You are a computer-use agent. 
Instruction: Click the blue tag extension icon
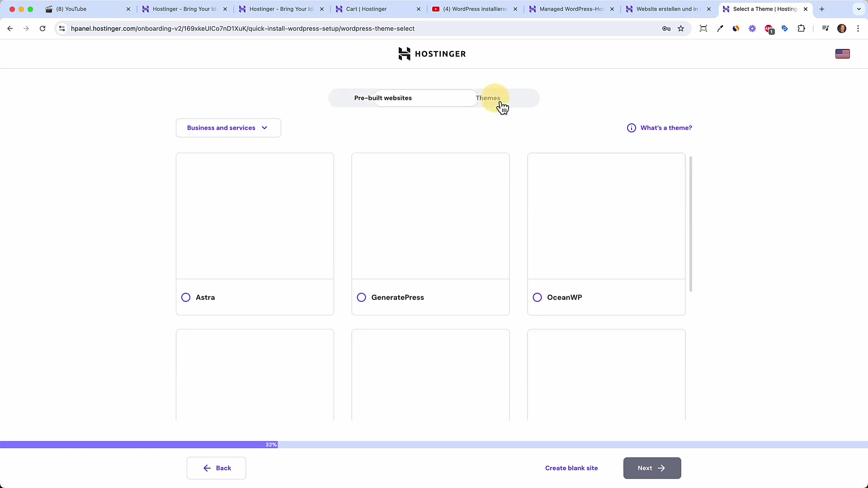785,28
